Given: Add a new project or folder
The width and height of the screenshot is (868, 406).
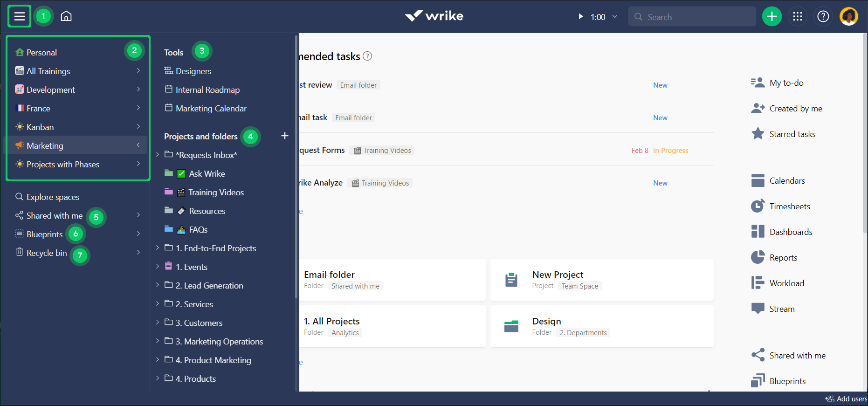Looking at the screenshot, I should [285, 136].
